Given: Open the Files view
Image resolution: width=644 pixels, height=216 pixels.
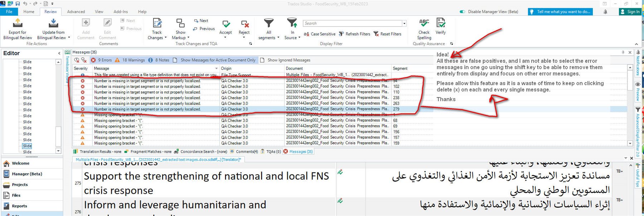Looking at the screenshot, I should [x=32, y=196].
